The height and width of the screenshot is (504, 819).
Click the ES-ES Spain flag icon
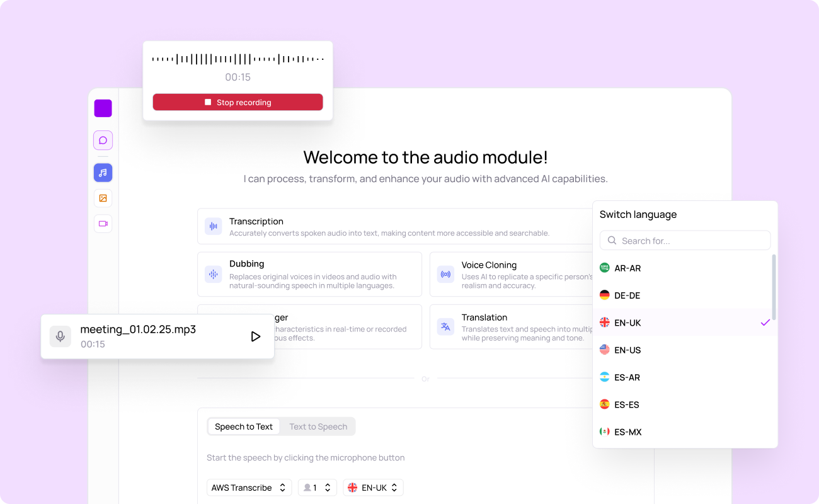click(605, 404)
